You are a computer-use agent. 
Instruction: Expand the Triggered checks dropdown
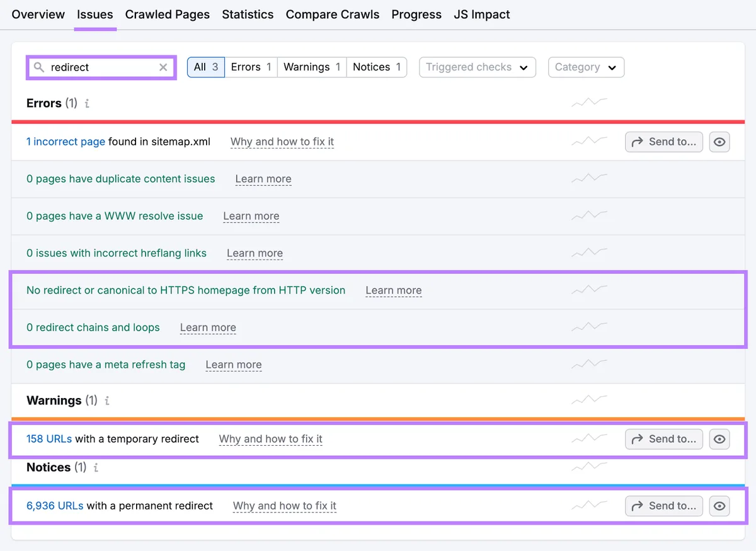[478, 67]
